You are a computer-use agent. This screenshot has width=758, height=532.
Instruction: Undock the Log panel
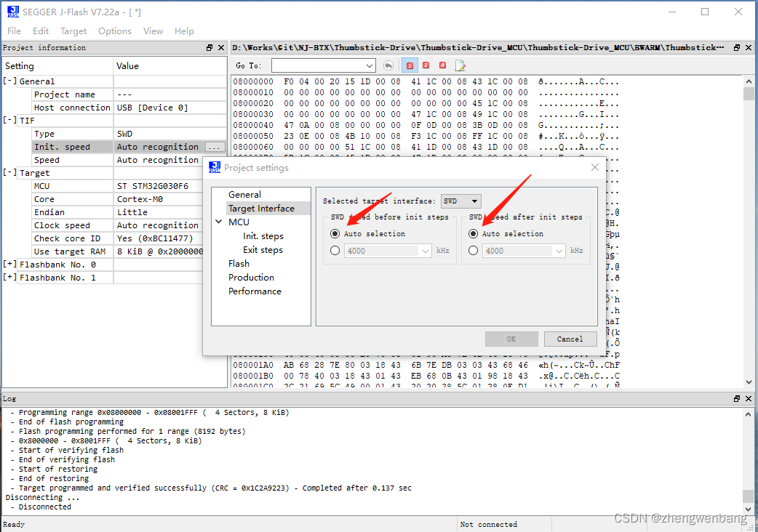coord(737,399)
